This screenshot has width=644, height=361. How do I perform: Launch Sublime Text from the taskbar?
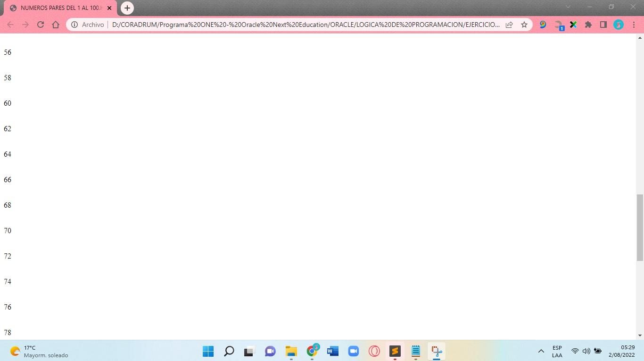pyautogui.click(x=395, y=351)
